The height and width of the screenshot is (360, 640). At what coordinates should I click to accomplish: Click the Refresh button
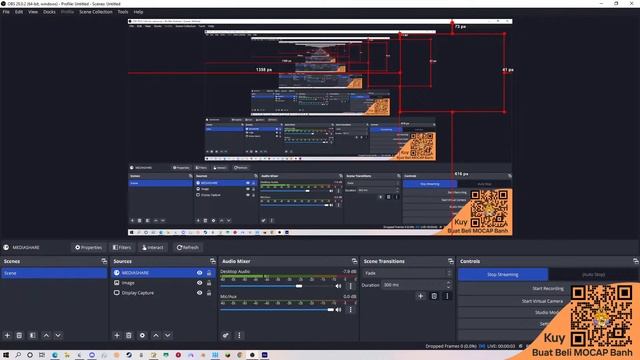(187, 247)
